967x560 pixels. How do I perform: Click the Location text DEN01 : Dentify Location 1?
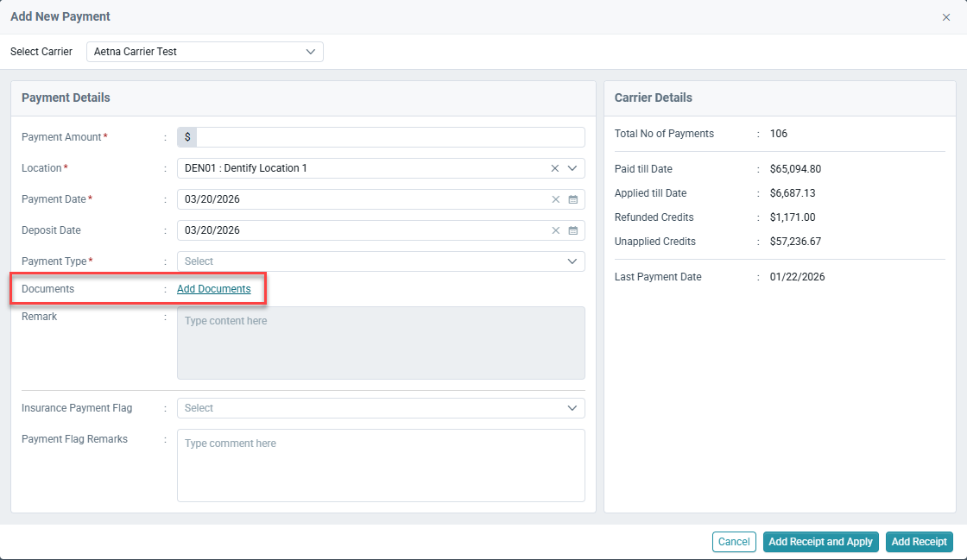pos(245,168)
